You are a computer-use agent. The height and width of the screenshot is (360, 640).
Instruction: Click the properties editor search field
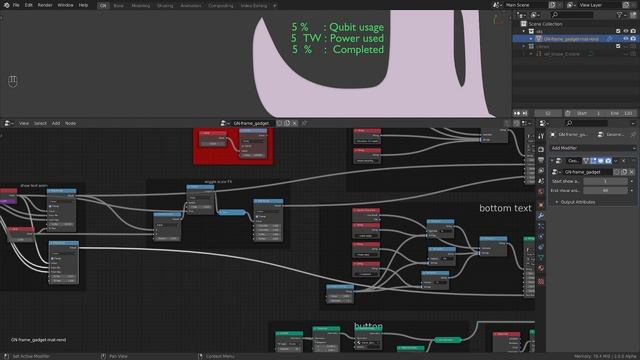[x=586, y=123]
